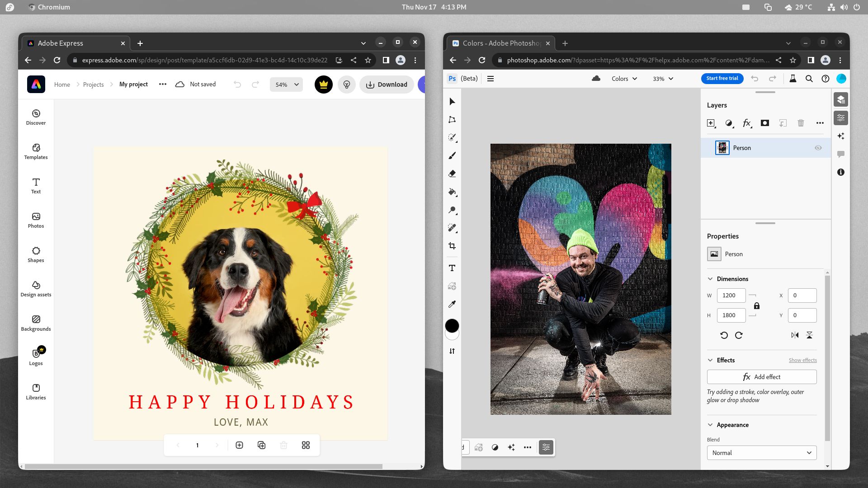This screenshot has width=868, height=488.
Task: Click the Download button in Adobe Express
Action: point(387,84)
